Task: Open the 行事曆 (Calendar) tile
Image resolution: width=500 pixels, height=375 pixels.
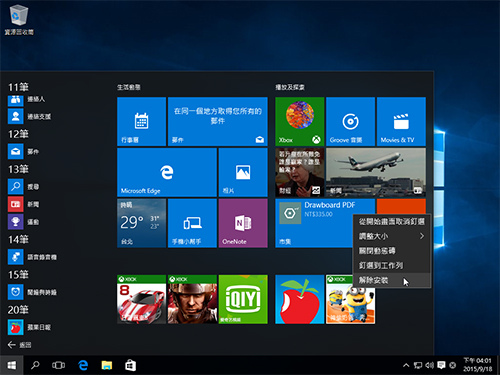Action: point(141,121)
